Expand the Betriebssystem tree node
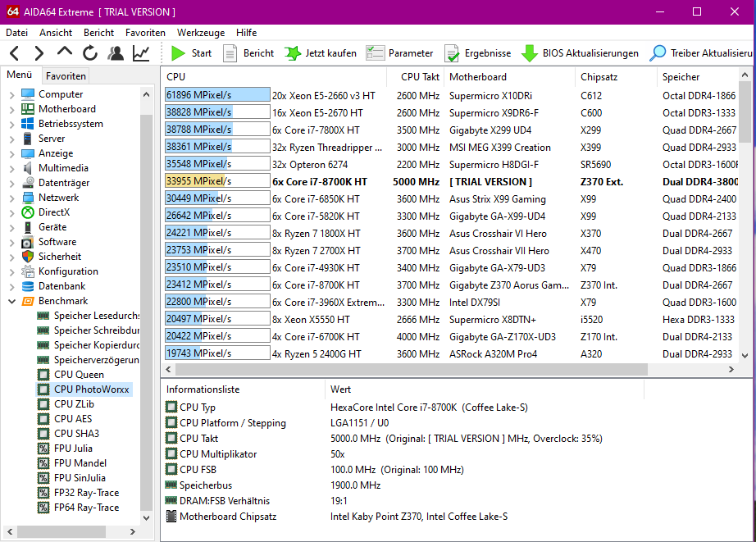The height and width of the screenshot is (542, 756). [x=12, y=124]
